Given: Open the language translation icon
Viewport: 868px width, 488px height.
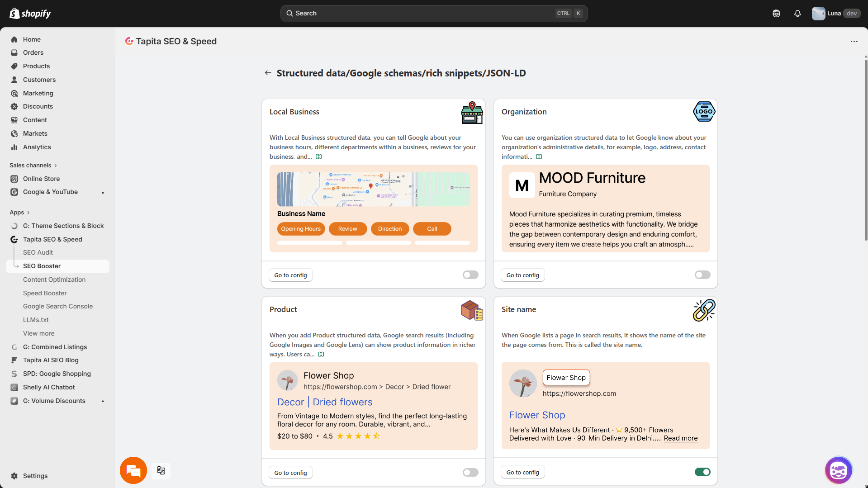Looking at the screenshot, I should [x=161, y=470].
